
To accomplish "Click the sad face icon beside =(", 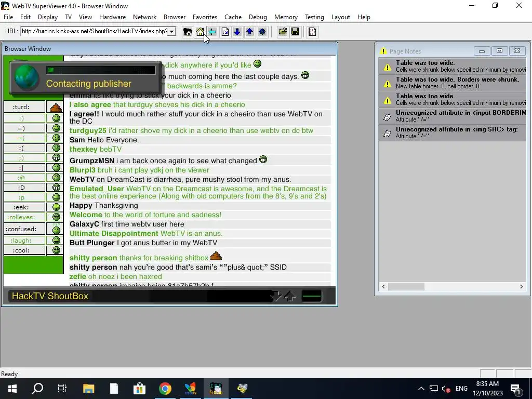I will coord(56,138).
